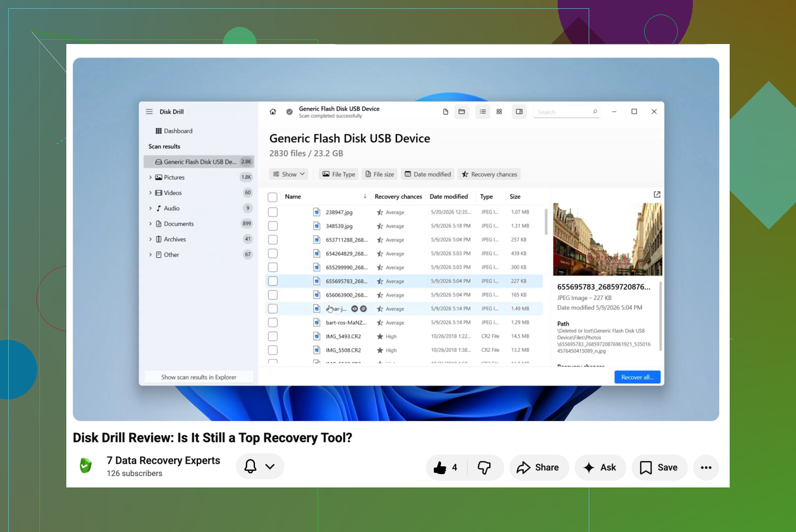796x532 pixels.
Task: Click the notification bell icon
Action: coord(250,466)
